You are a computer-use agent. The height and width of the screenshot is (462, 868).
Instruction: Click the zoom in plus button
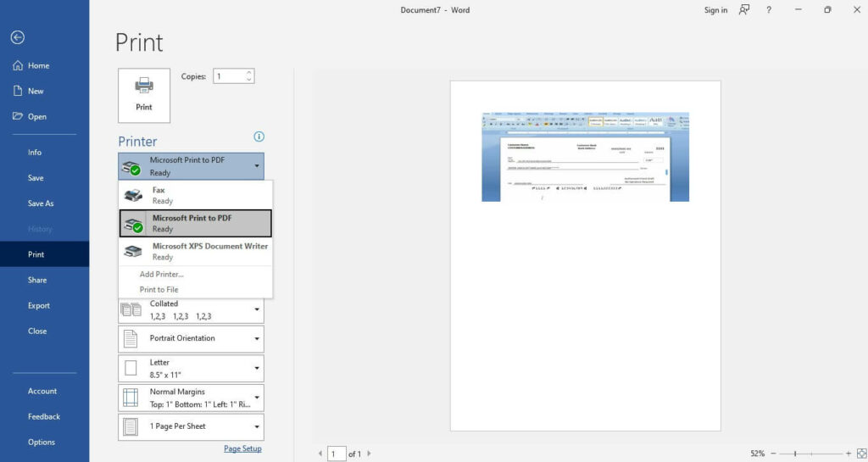pyautogui.click(x=848, y=454)
